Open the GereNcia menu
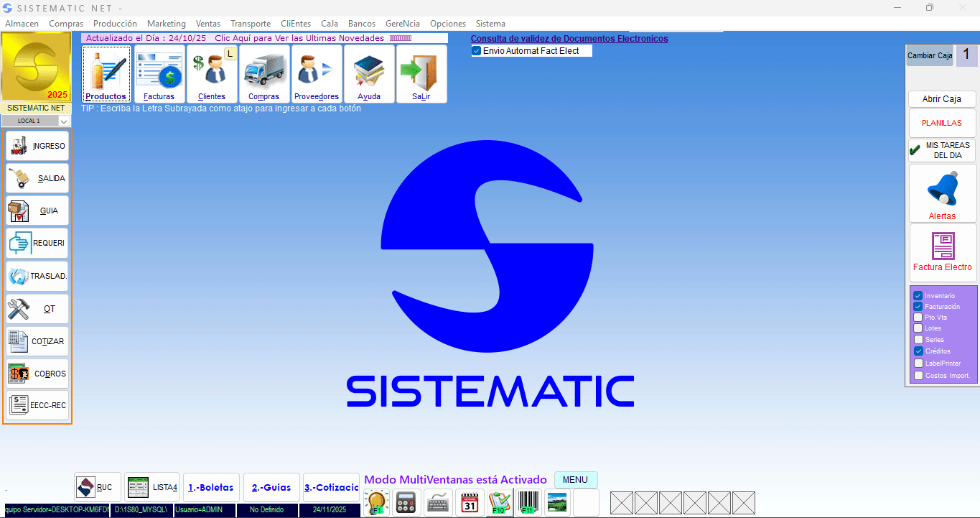The height and width of the screenshot is (518, 980). pos(403,23)
